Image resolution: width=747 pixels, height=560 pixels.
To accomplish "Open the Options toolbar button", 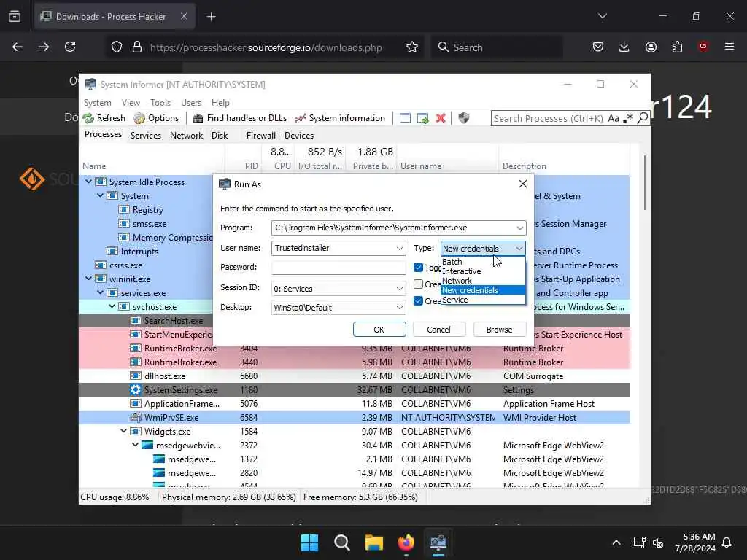I will click(156, 118).
